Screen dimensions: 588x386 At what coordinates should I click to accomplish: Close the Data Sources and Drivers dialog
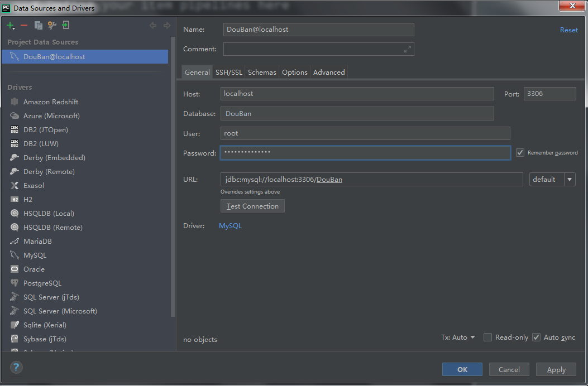572,6
